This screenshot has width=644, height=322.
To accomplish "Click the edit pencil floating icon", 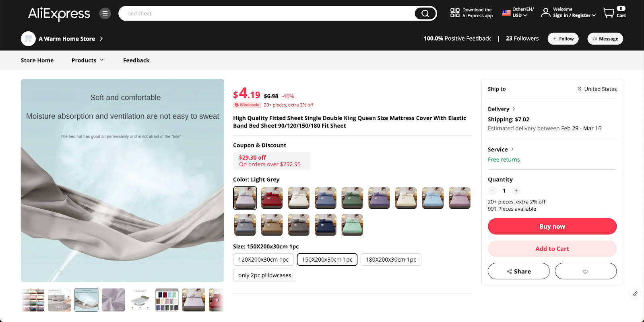I will coord(635,294).
